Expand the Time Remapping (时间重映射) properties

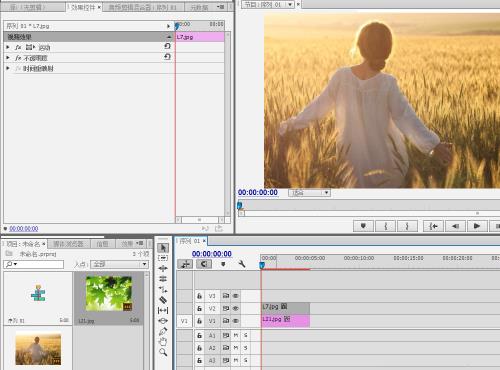(x=8, y=68)
